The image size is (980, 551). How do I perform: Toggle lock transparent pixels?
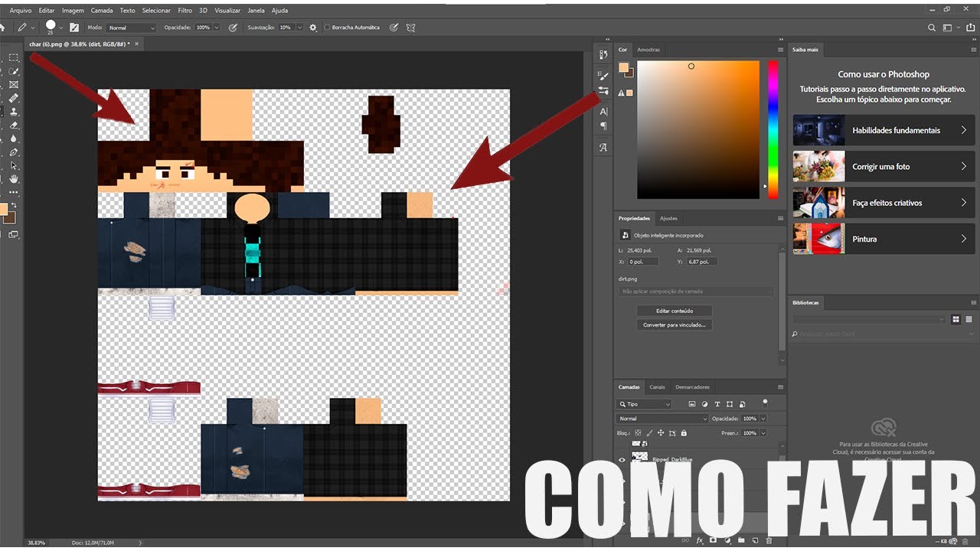click(x=638, y=432)
